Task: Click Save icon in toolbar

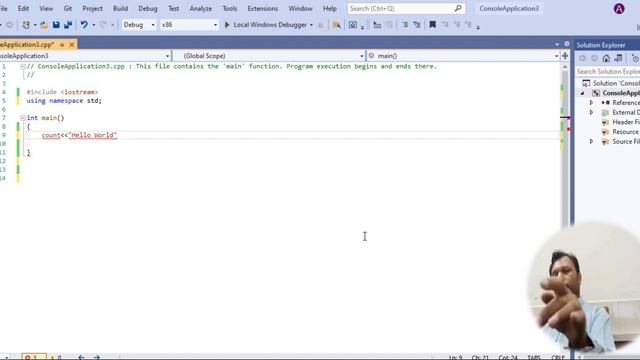Action: [56, 25]
